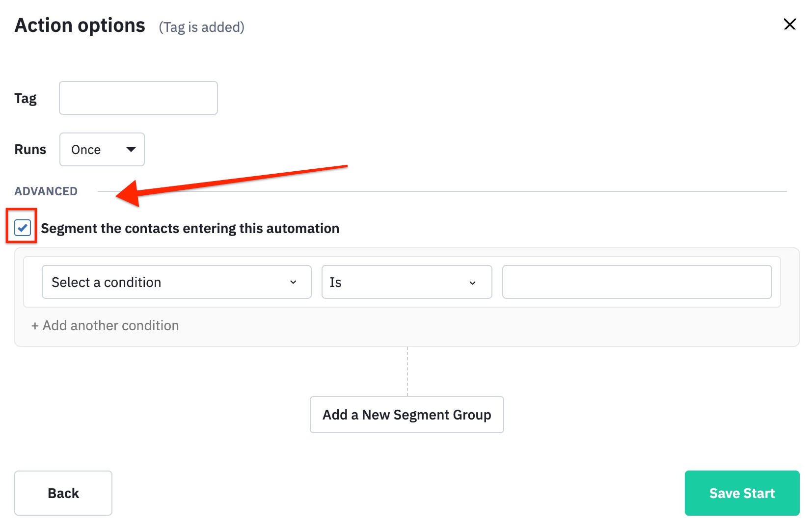The height and width of the screenshot is (525, 812).
Task: Go Back to previous step
Action: pos(63,493)
